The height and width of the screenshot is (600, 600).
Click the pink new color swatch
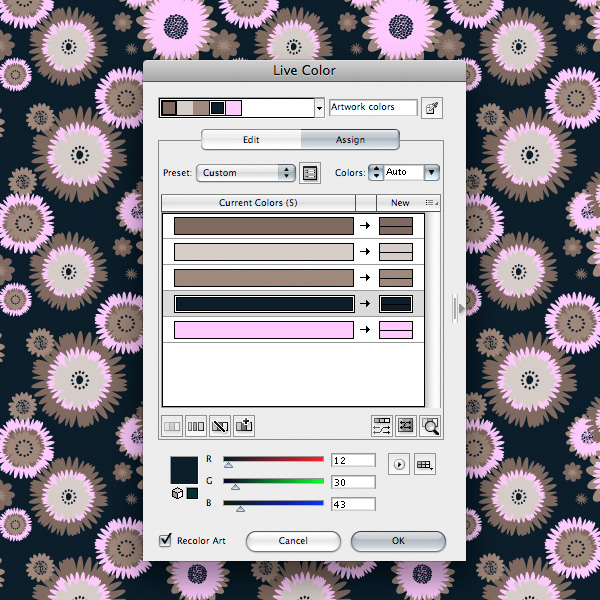coord(396,330)
